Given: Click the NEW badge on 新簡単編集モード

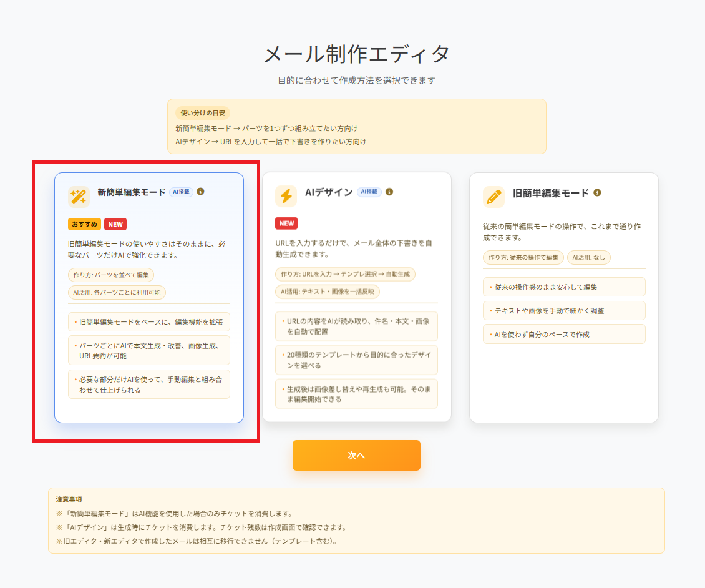Looking at the screenshot, I should (114, 224).
